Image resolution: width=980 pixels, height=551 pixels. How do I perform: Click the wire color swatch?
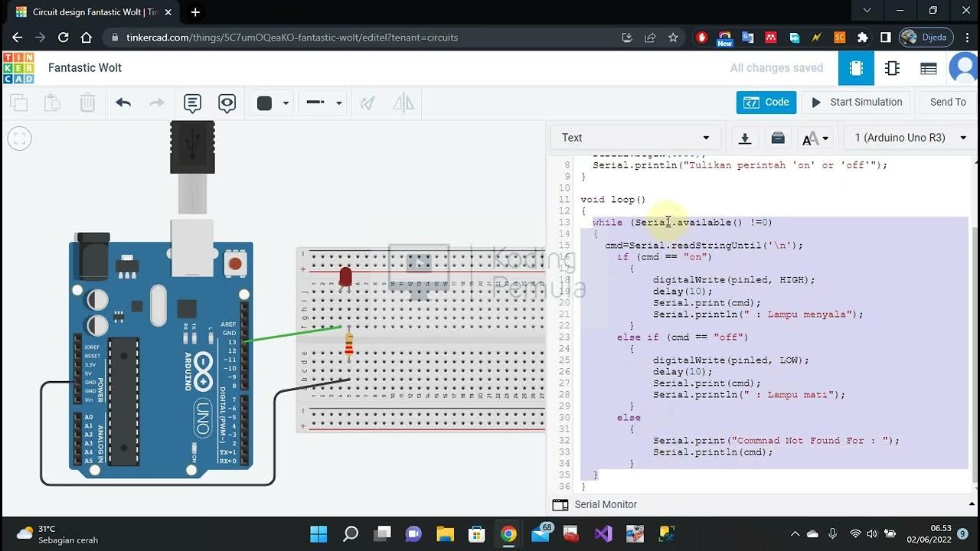pos(265,103)
